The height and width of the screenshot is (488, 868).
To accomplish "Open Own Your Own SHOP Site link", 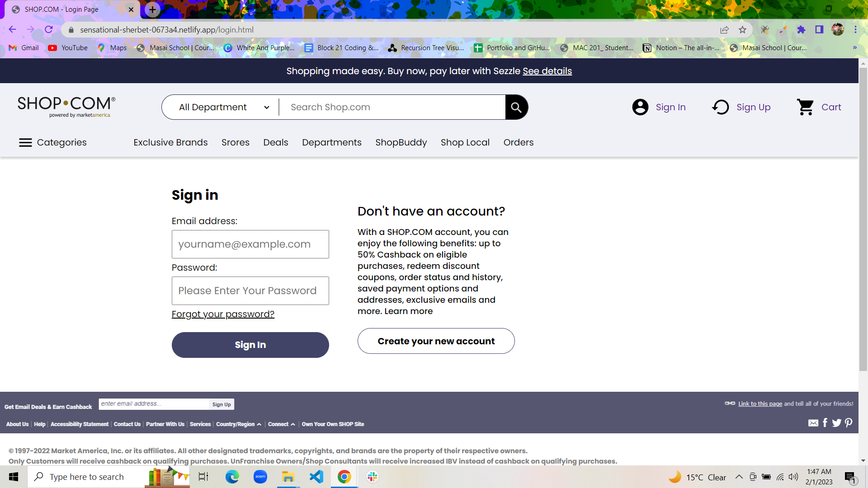I will click(x=333, y=424).
